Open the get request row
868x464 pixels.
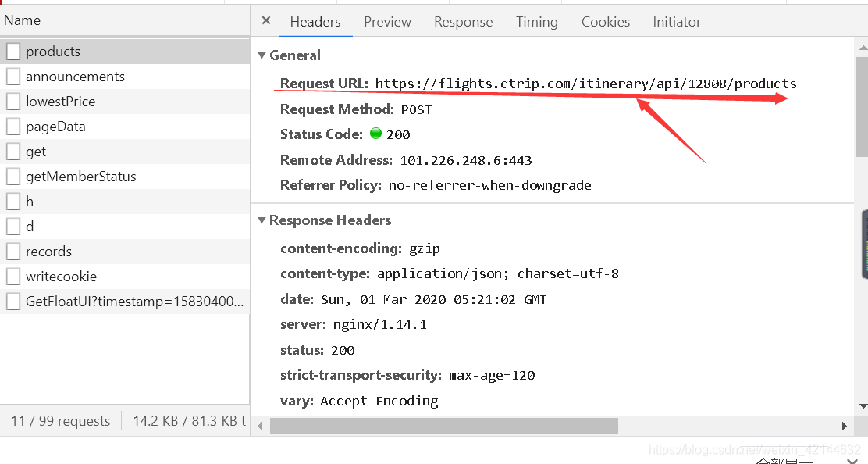point(125,152)
